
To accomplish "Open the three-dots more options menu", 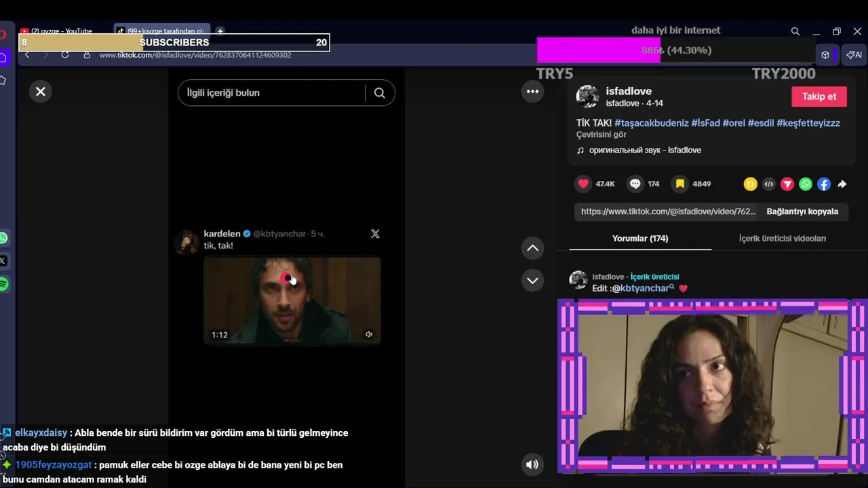I will [x=533, y=91].
